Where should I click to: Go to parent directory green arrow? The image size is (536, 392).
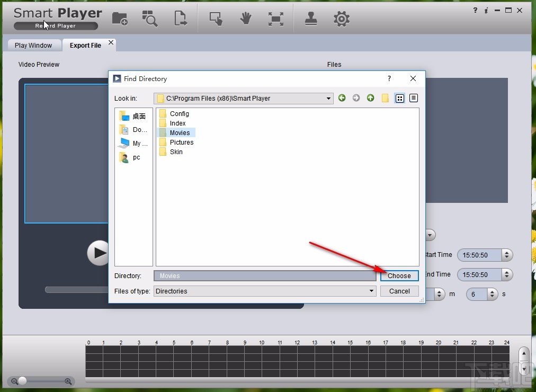(x=371, y=98)
